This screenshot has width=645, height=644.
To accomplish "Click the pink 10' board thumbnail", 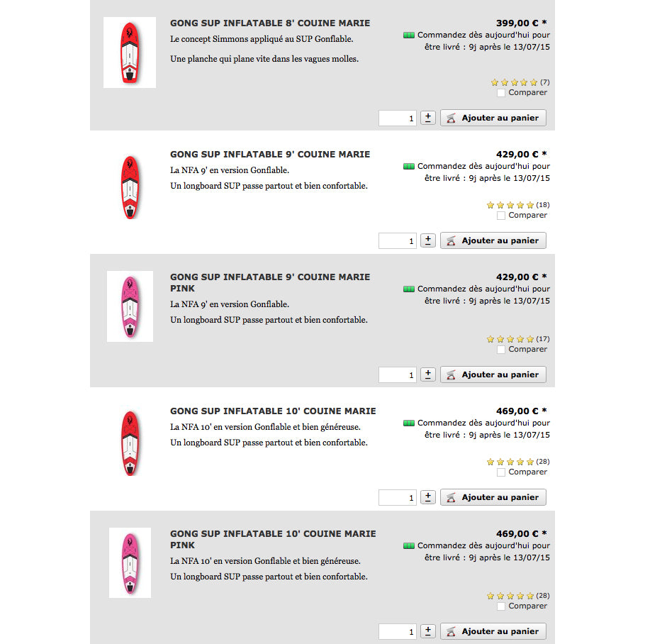I will (x=130, y=562).
